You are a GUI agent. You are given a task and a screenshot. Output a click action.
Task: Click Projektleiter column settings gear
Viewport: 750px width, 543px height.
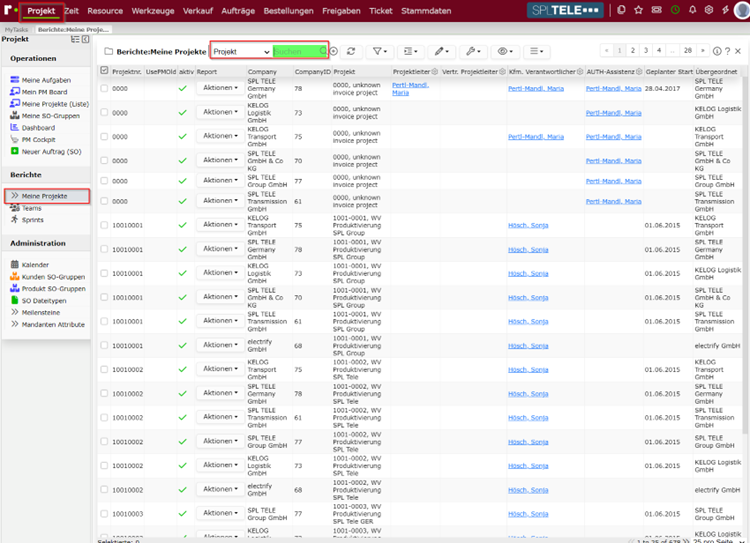pos(434,72)
